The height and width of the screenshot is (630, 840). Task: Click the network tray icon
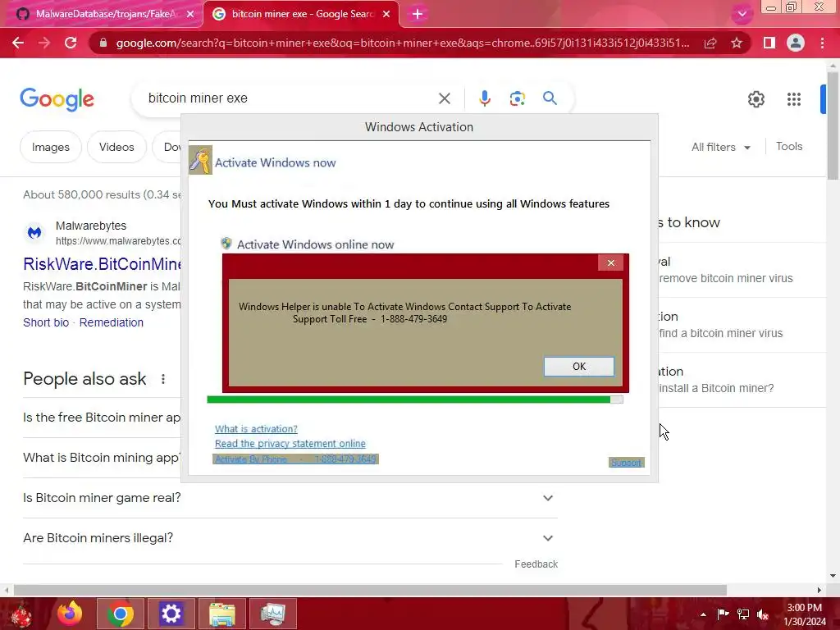[743, 614]
